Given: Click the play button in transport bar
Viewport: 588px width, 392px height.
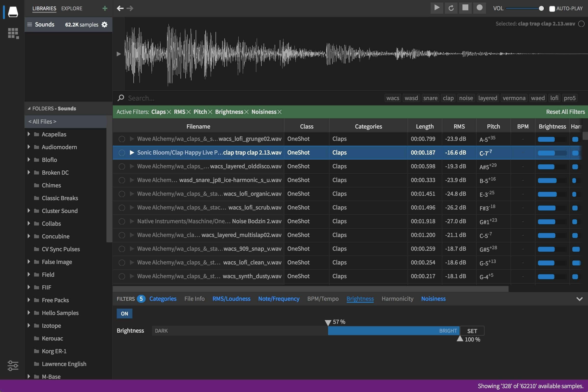Looking at the screenshot, I should point(437,8).
